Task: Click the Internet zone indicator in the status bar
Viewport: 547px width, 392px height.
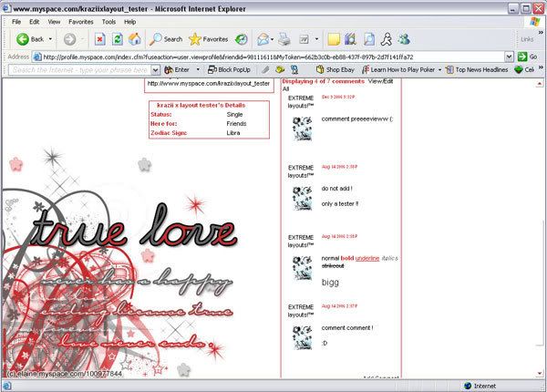Action: point(480,386)
